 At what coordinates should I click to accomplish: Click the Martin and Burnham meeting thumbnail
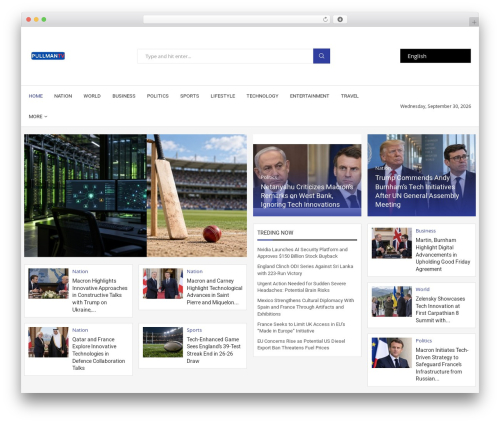392,243
